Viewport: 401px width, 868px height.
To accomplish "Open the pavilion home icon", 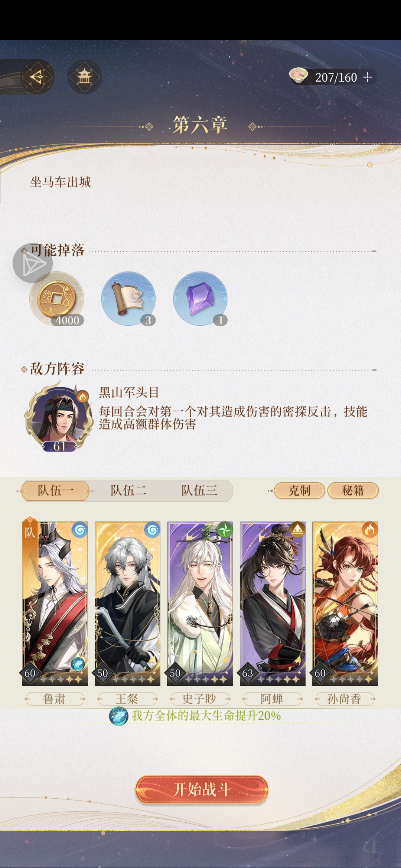I will pyautogui.click(x=85, y=77).
